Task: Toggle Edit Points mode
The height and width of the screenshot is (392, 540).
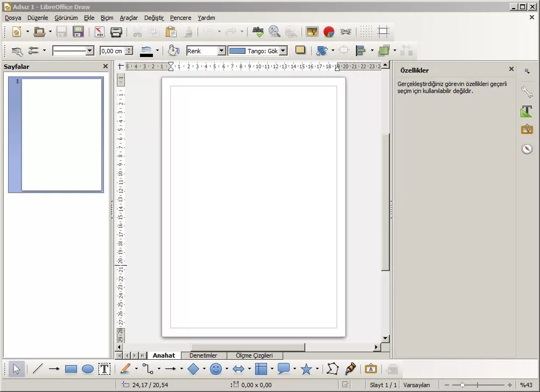Action: coord(333,369)
